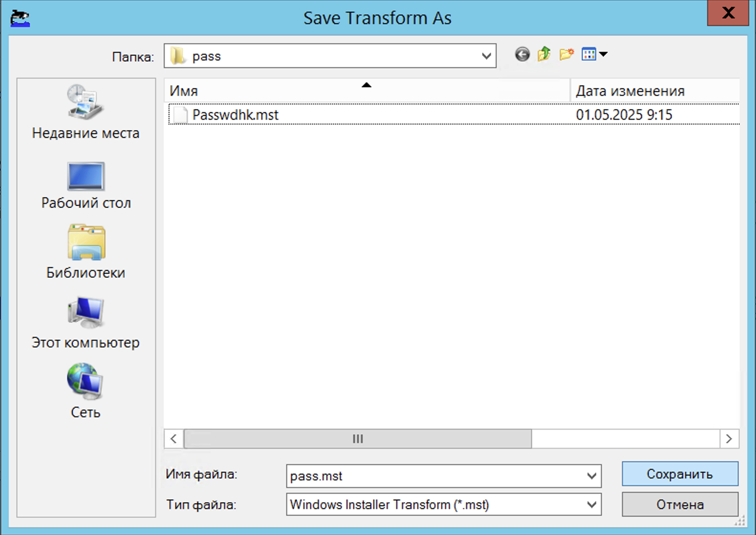Click the horizontal scrollbar thumb
The image size is (756, 535).
[358, 439]
